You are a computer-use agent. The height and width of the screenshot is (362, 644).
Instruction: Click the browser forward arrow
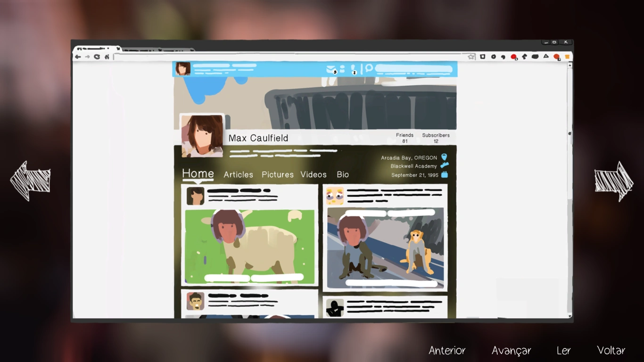(x=87, y=57)
